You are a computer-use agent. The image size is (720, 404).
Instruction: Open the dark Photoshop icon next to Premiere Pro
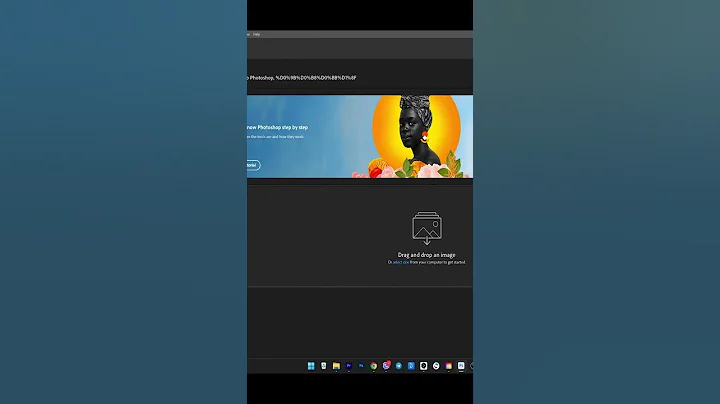(x=361, y=366)
